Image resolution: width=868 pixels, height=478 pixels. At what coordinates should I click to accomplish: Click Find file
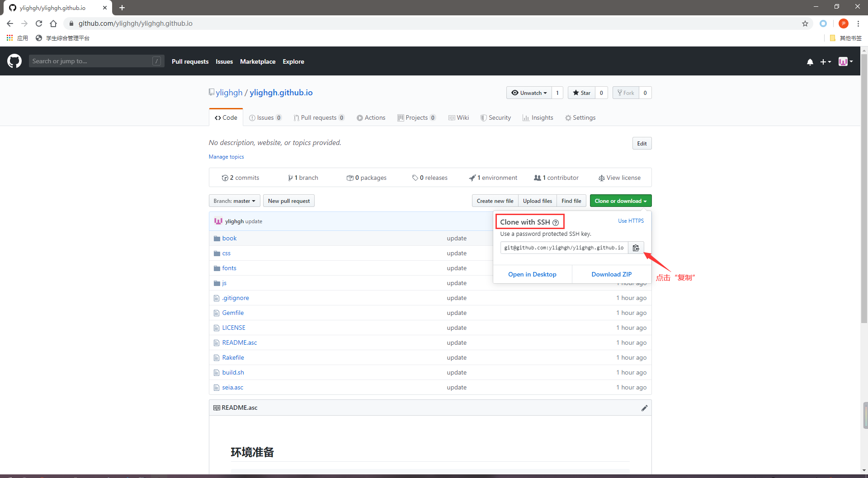(571, 201)
